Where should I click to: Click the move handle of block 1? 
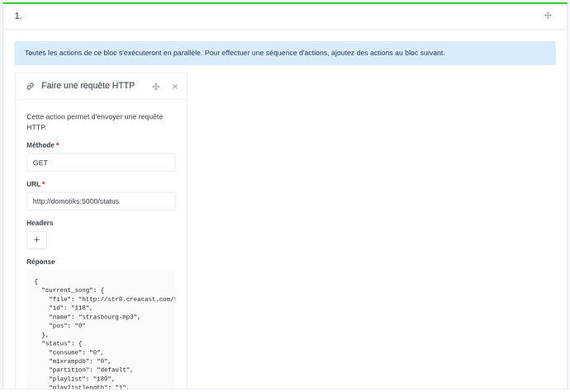548,16
